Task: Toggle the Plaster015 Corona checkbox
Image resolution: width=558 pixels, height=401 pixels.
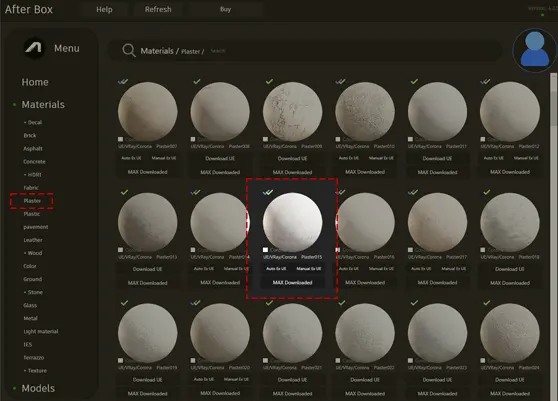Action: coord(265,250)
